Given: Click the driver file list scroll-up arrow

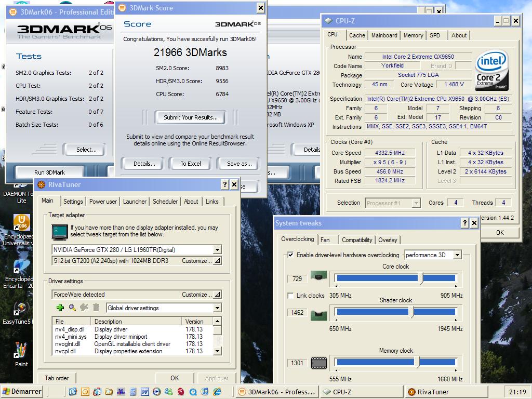Looking at the screenshot, I should click(217, 321).
